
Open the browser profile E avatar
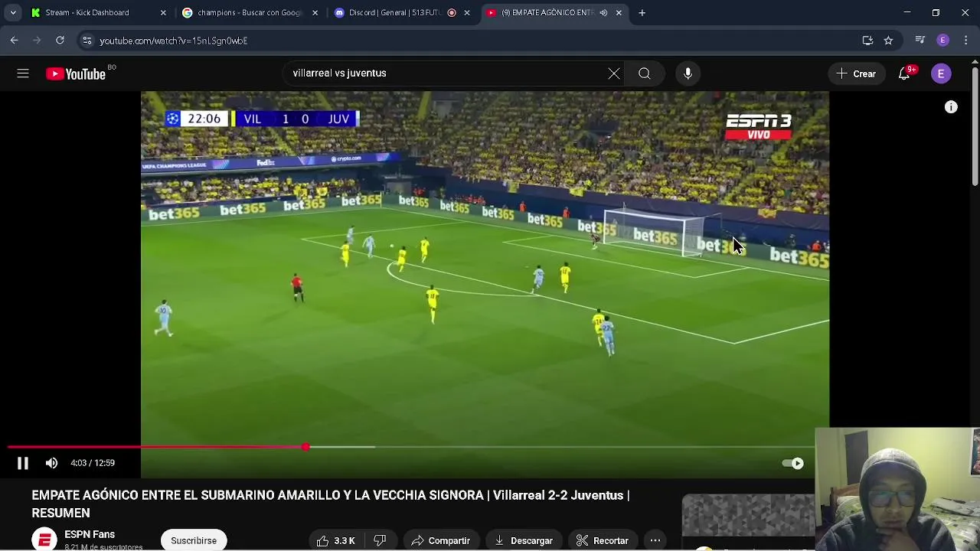pos(943,40)
